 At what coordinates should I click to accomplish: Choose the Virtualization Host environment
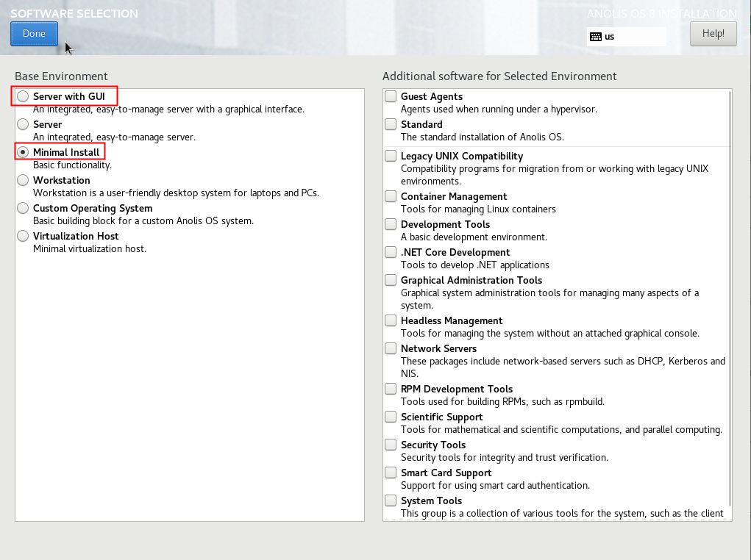23,236
